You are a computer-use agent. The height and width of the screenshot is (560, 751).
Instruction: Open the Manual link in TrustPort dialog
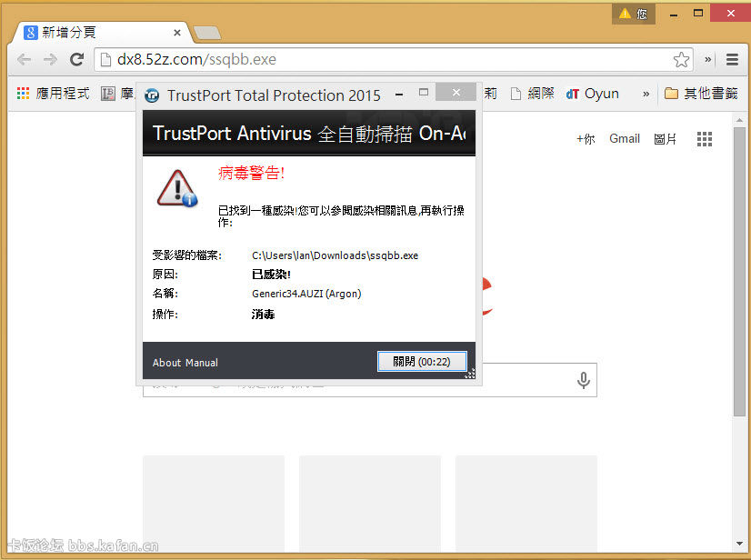tap(201, 363)
